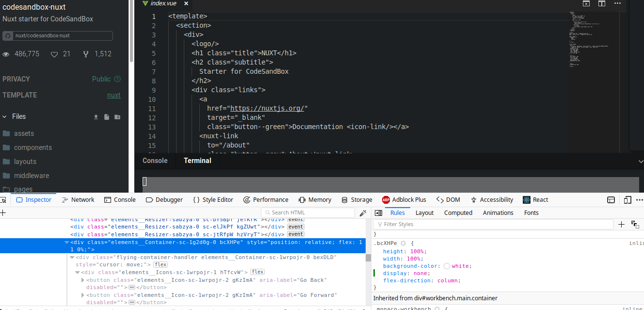
Task: Open the Storage devtools tab
Action: (357, 200)
